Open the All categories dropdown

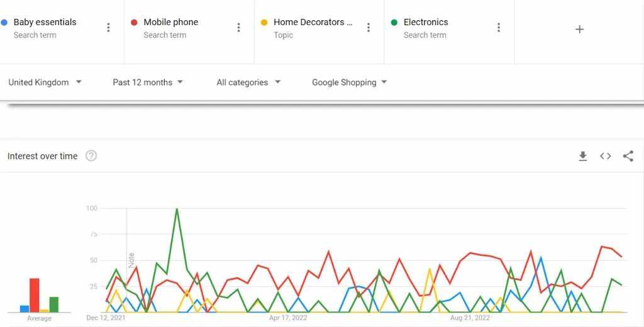coord(249,82)
